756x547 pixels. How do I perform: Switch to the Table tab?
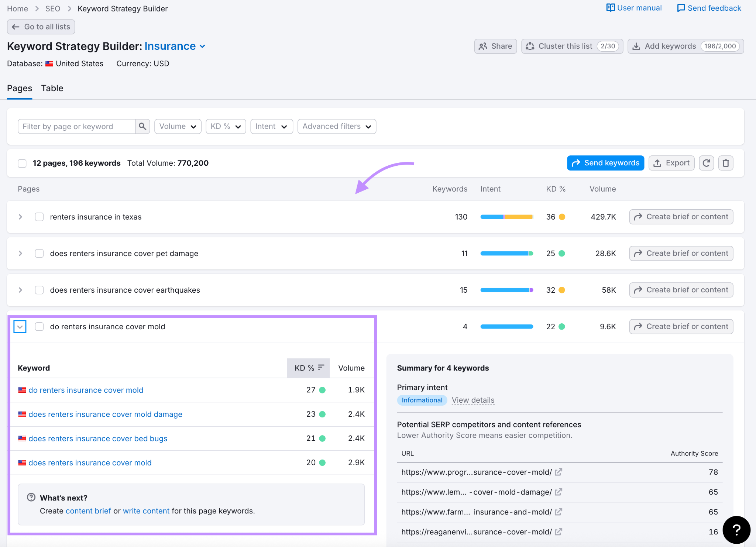click(52, 88)
